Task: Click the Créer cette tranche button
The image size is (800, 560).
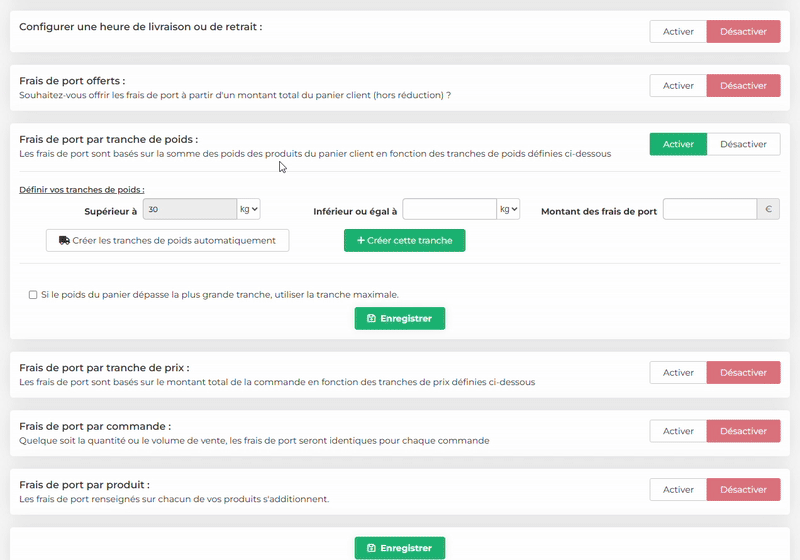Action: pyautogui.click(x=404, y=241)
